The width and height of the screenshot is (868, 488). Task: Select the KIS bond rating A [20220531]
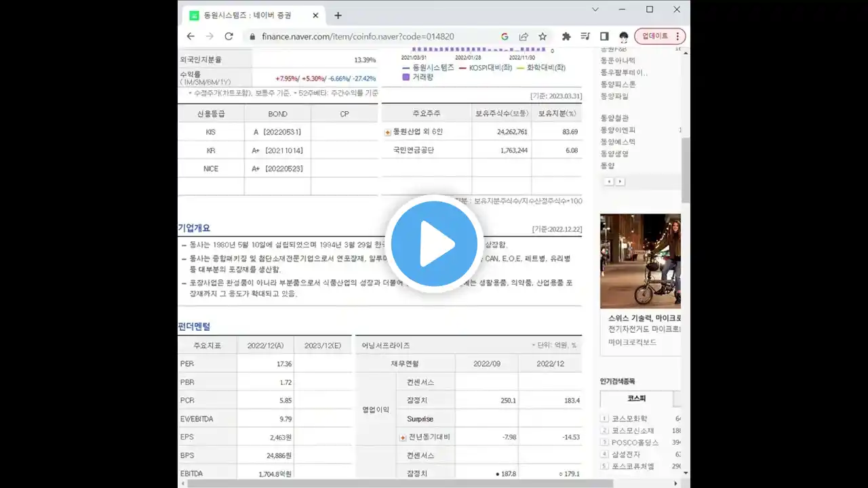click(x=277, y=132)
